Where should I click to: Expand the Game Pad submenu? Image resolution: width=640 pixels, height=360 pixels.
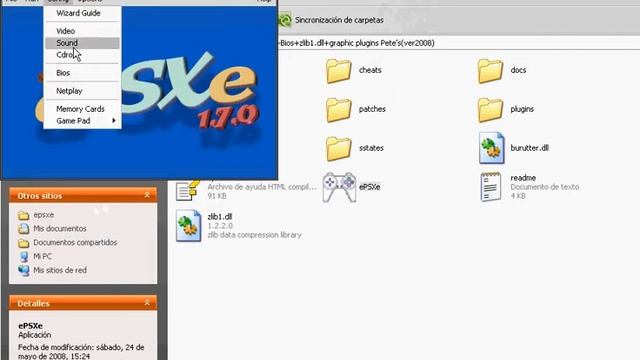coord(82,121)
